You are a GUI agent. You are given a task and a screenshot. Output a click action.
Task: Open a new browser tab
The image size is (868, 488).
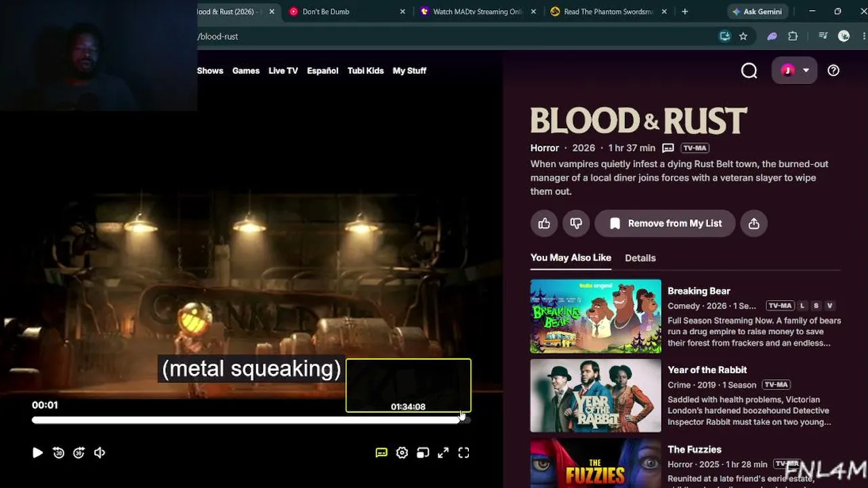tap(685, 12)
